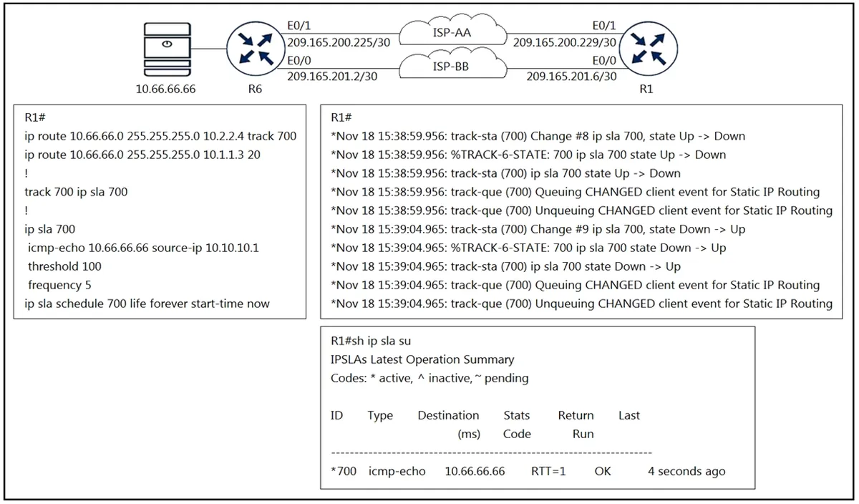Click the 'frequency 5' config line
The image size is (859, 504).
[60, 285]
